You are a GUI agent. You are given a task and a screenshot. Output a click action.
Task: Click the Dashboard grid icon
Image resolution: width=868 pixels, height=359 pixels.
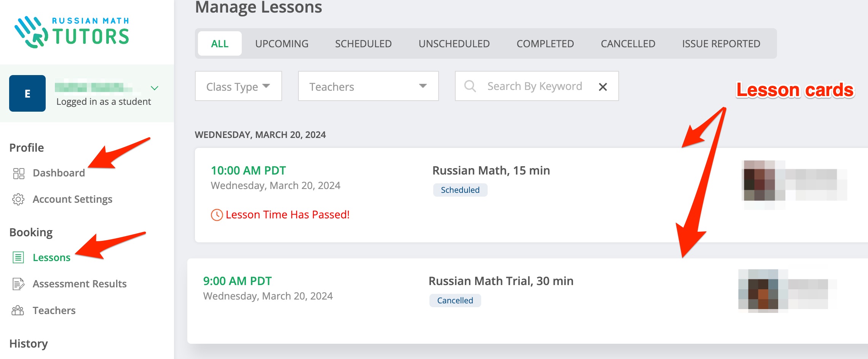pos(19,173)
